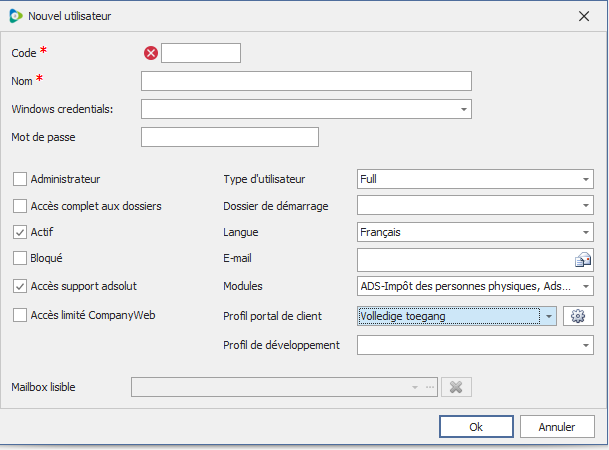Screen dimensions: 609x450
Task: Close the Nouvel utilisateur dialog
Action: tap(584, 16)
